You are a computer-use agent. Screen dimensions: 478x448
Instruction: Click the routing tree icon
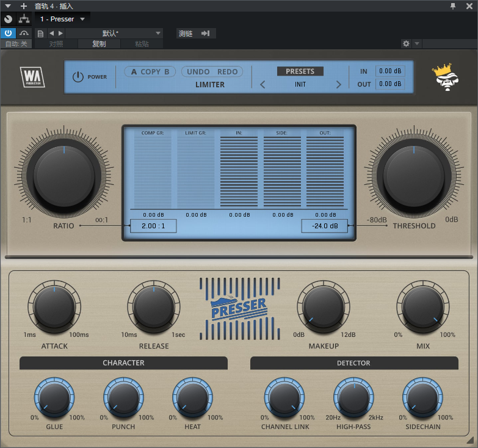pyautogui.click(x=24, y=19)
